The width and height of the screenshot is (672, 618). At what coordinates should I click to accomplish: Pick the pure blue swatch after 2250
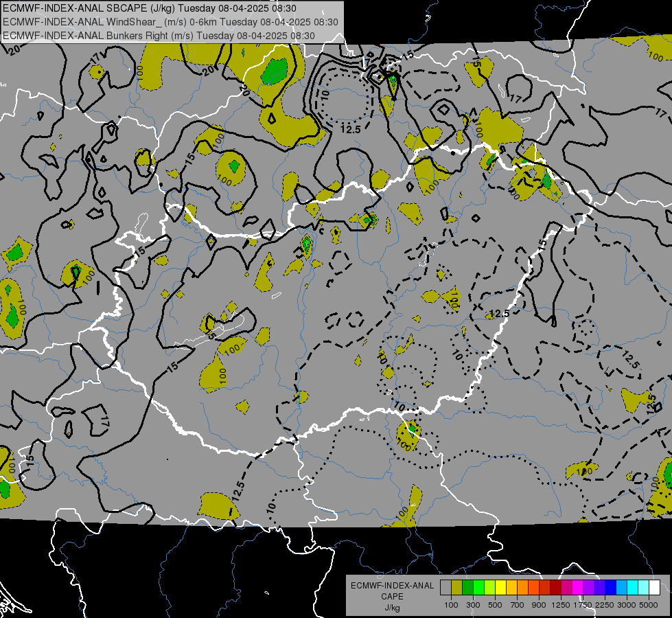pyautogui.click(x=611, y=587)
